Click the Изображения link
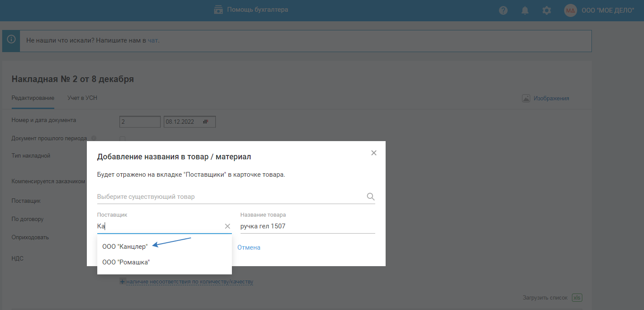 coord(551,98)
